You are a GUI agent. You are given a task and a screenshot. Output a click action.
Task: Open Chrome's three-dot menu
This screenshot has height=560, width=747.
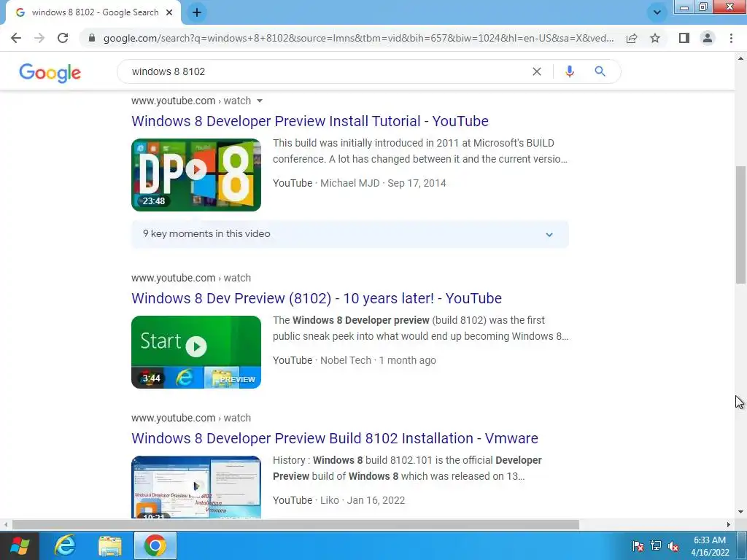coord(731,38)
